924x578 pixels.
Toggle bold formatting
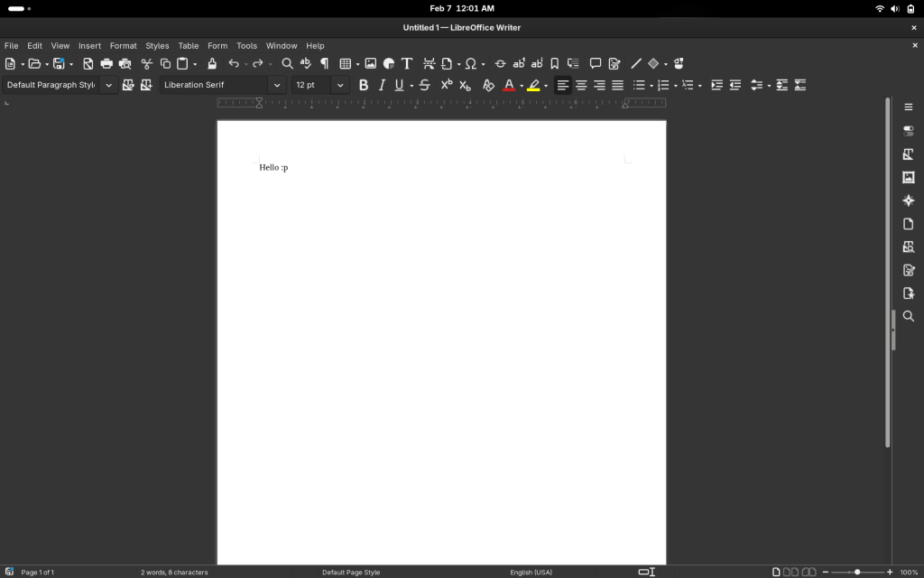pos(364,85)
